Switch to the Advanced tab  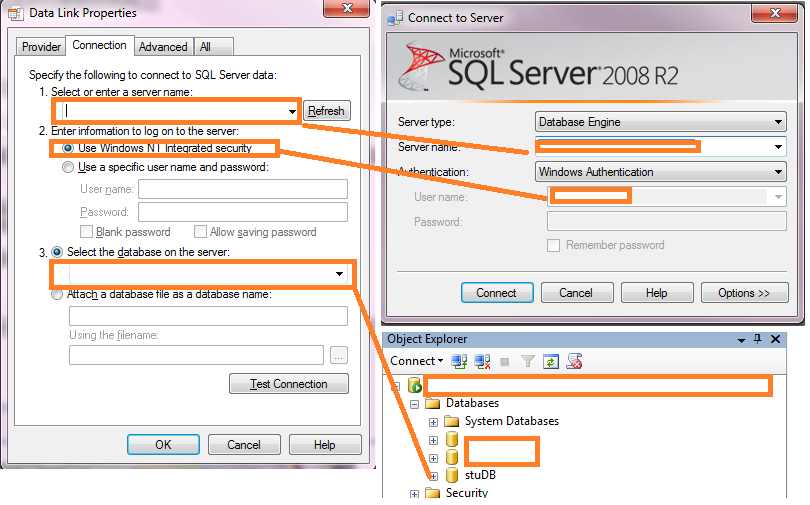[163, 47]
